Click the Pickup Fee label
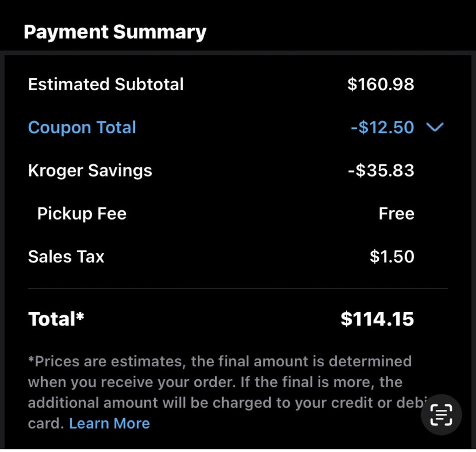476x452 pixels. click(x=82, y=214)
